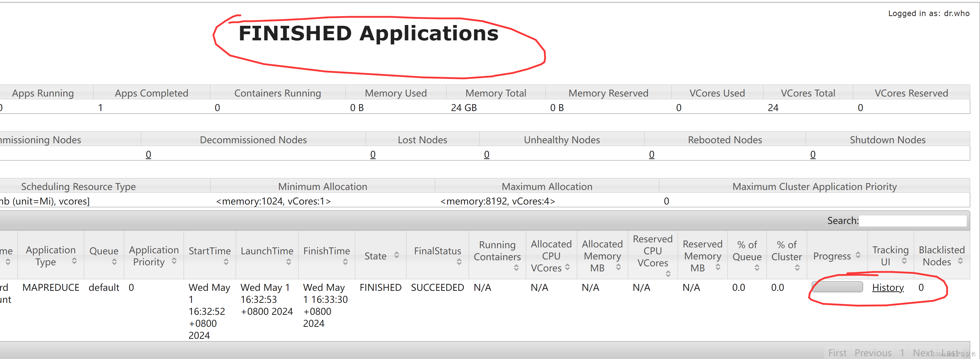The width and height of the screenshot is (980, 359).
Task: Sort by Blacklisted Nodes arrows
Action: point(960,261)
